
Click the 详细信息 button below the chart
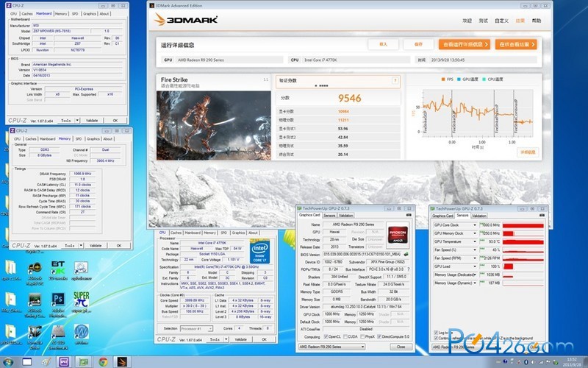pos(528,152)
